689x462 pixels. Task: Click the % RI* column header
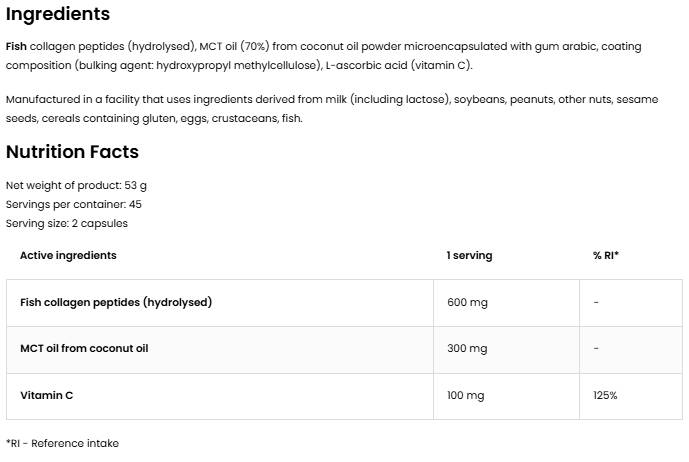pyautogui.click(x=605, y=256)
